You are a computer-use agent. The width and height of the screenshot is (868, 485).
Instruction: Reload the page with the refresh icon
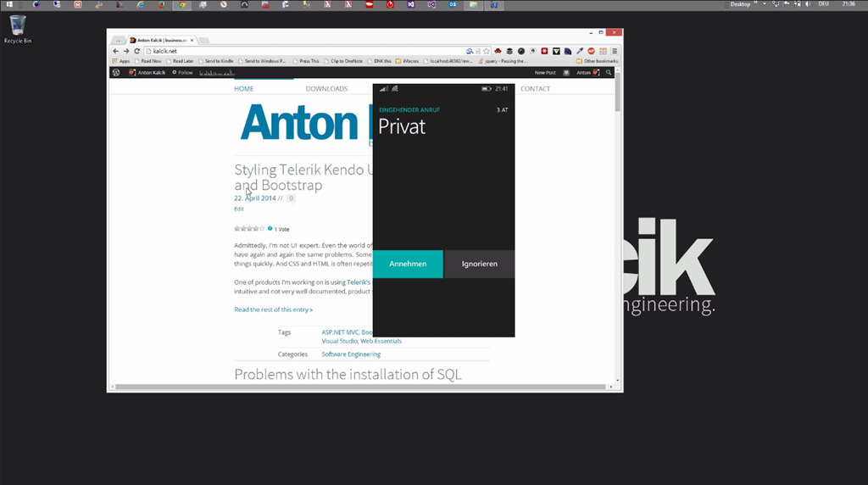tap(136, 51)
